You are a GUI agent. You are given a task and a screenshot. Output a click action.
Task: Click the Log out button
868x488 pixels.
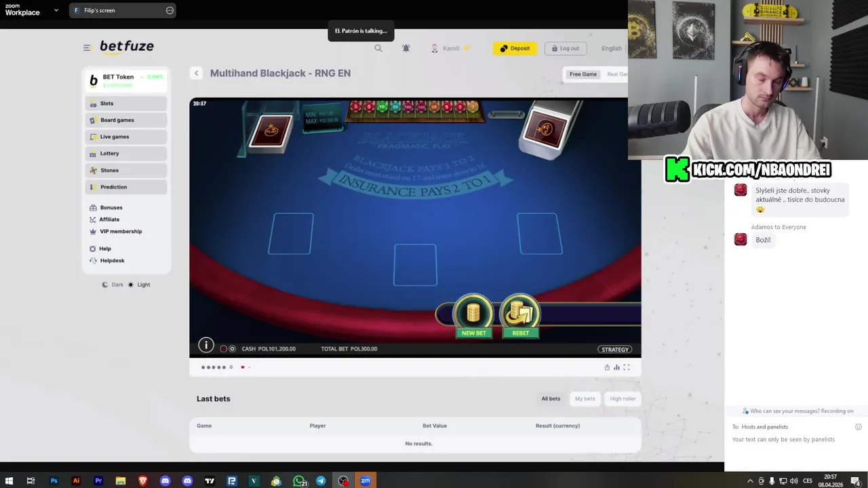565,48
